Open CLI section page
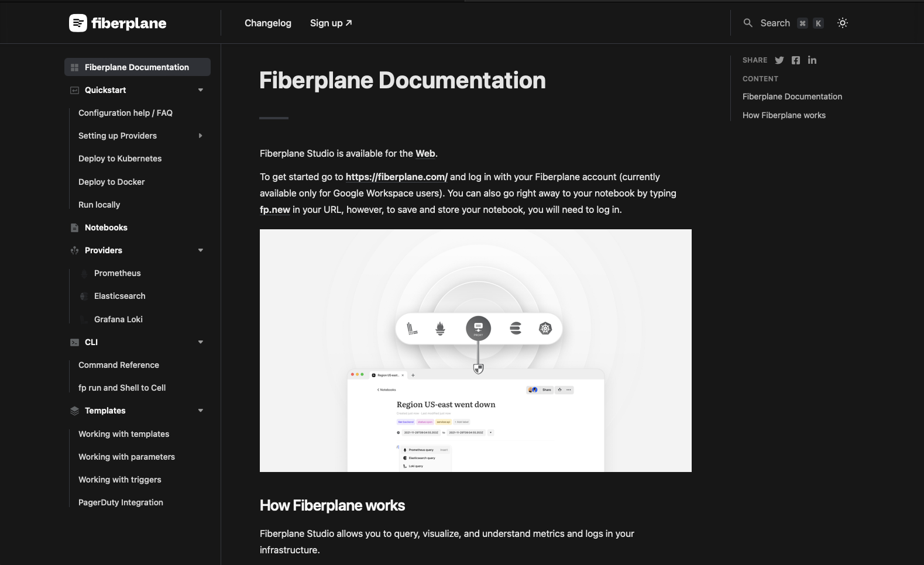Screen dimensions: 924x565 (91, 342)
